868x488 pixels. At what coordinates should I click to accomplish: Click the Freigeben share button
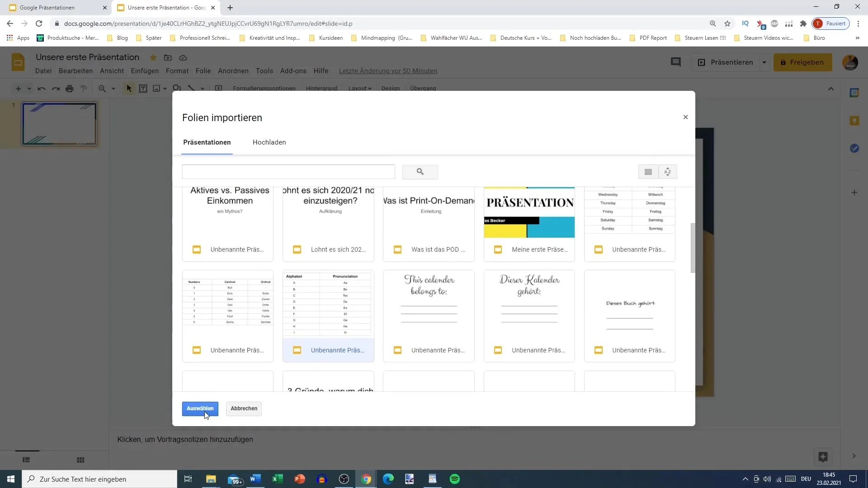tap(802, 62)
